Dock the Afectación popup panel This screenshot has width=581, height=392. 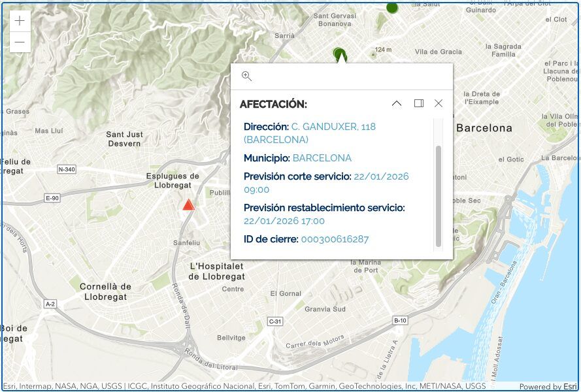[418, 103]
